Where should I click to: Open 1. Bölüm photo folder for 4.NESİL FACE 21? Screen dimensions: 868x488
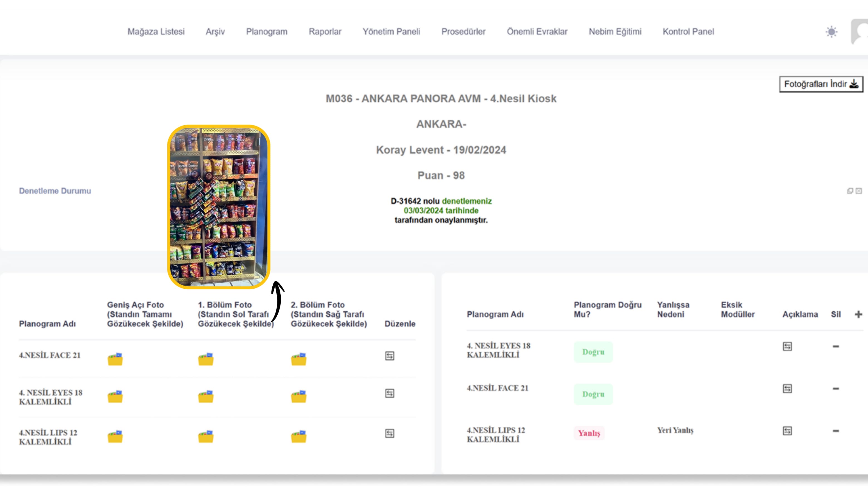[206, 359]
